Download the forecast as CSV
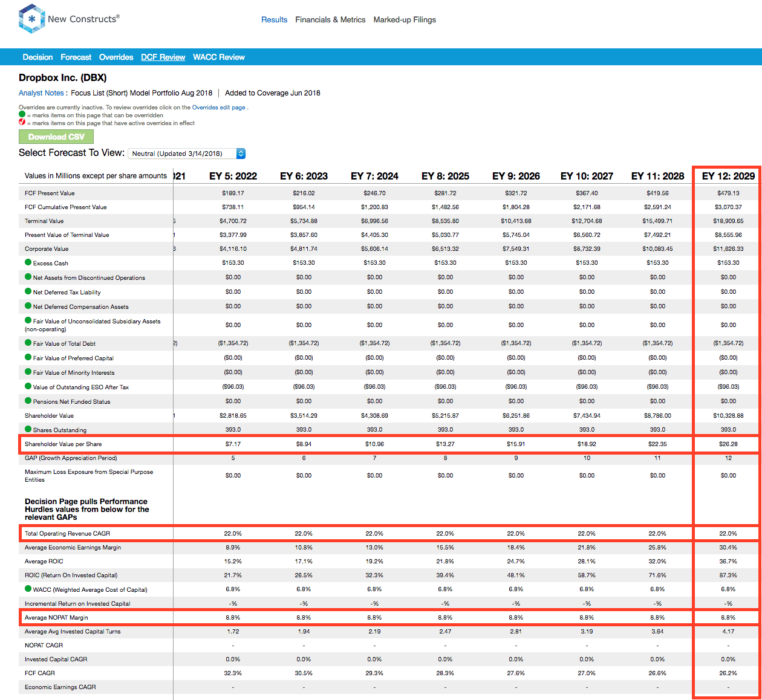The image size is (762, 700). tap(56, 137)
